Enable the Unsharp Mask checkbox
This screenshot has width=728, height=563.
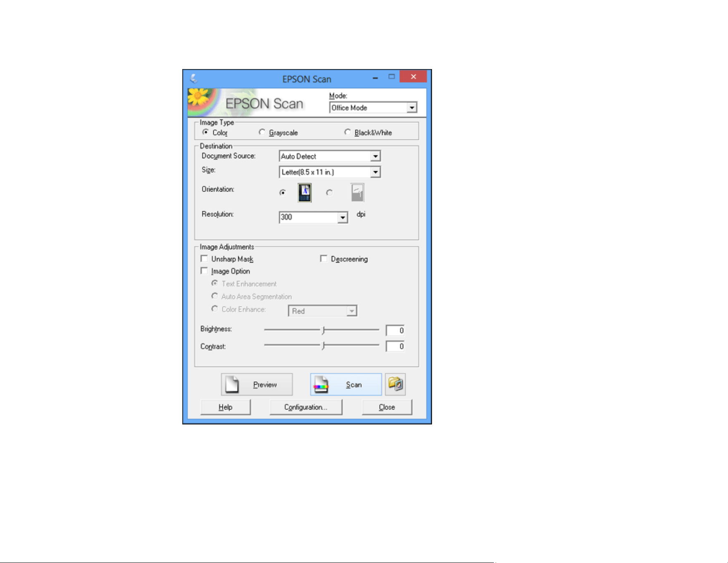coord(204,259)
